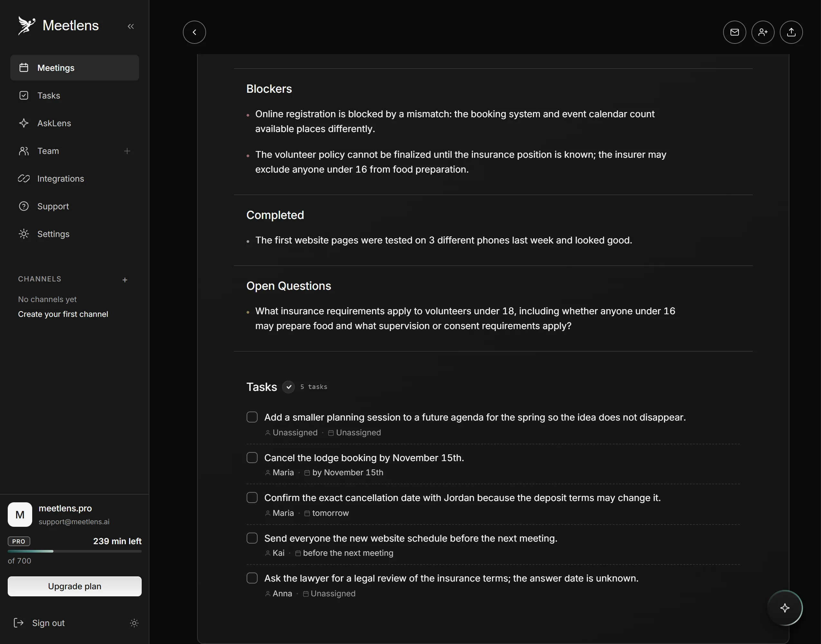Screen dimensions: 821x644
Task: Add a team member plus icon
Action: click(x=127, y=151)
